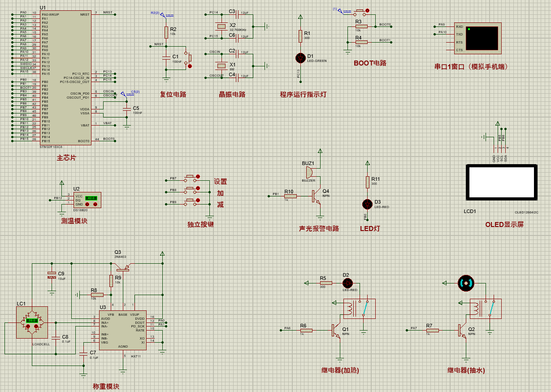Select the 8M crystal X1
Image resolution: width=551 pixels, height=392 pixels.
pos(221,65)
